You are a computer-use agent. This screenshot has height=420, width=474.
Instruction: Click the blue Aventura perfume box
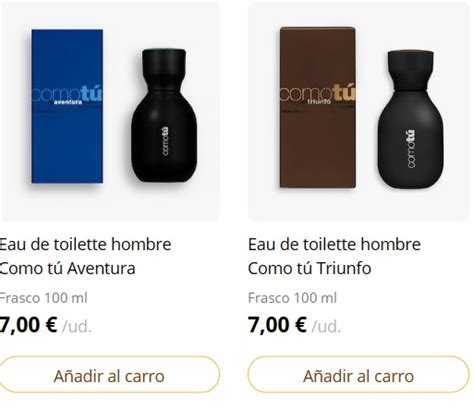pyautogui.click(x=67, y=106)
